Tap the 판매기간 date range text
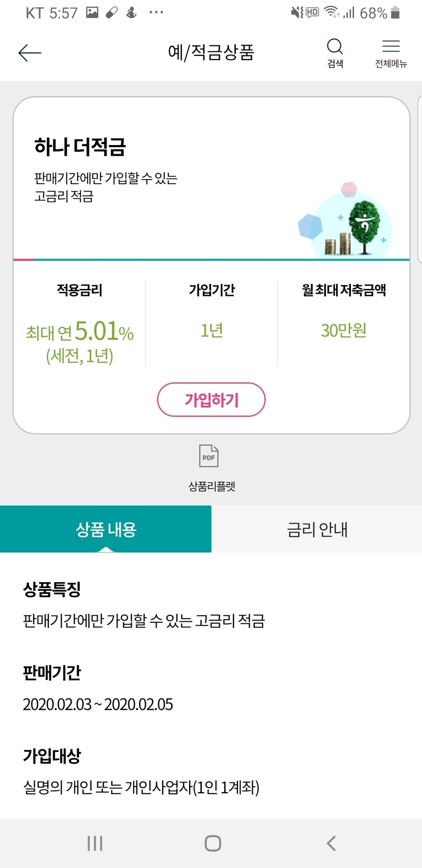The image size is (422, 868). pos(98,704)
